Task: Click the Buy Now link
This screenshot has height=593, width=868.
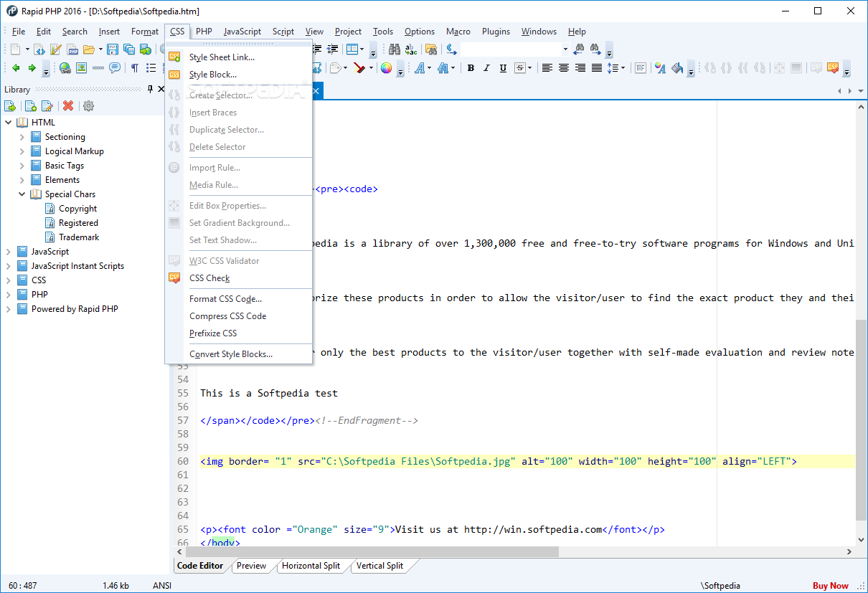Action: tap(831, 586)
